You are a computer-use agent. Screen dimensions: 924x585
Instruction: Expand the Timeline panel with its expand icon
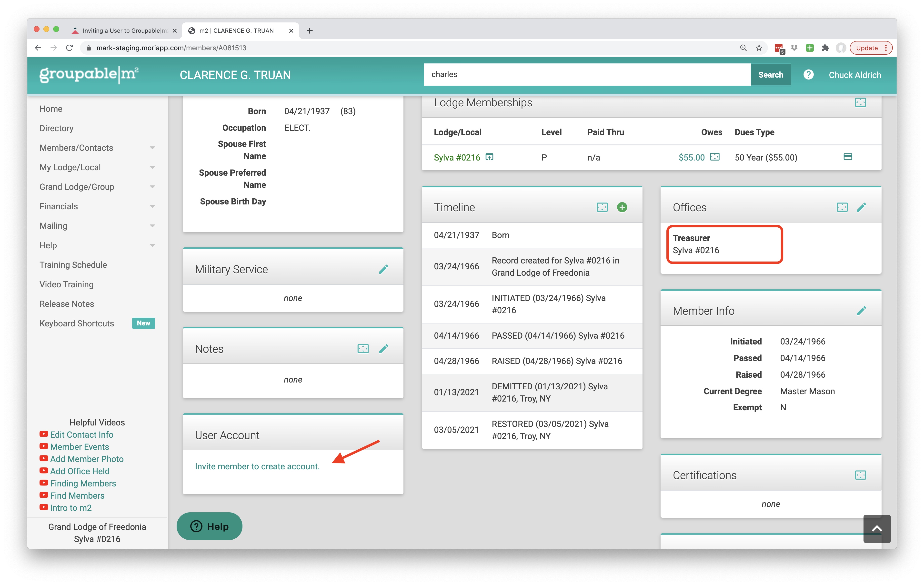602,207
